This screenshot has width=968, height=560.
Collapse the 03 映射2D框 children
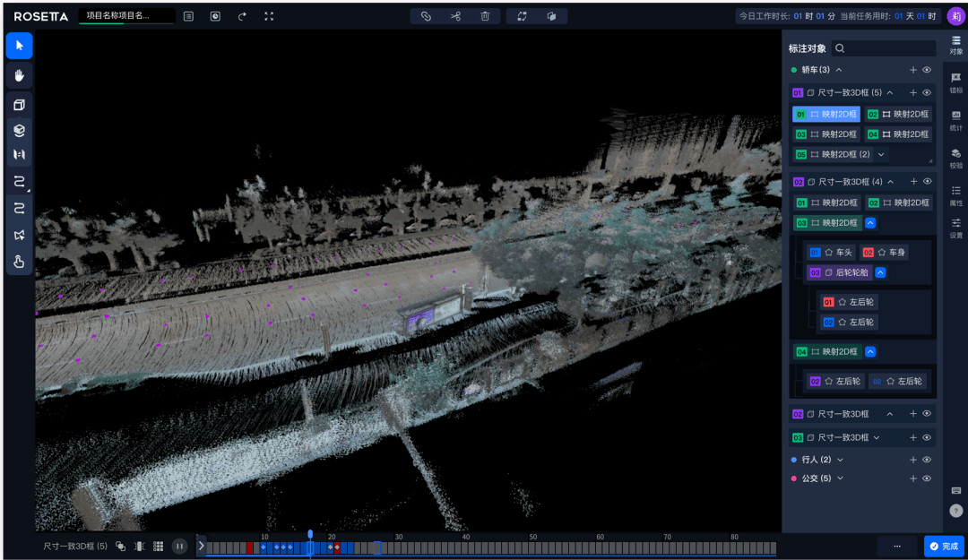870,223
